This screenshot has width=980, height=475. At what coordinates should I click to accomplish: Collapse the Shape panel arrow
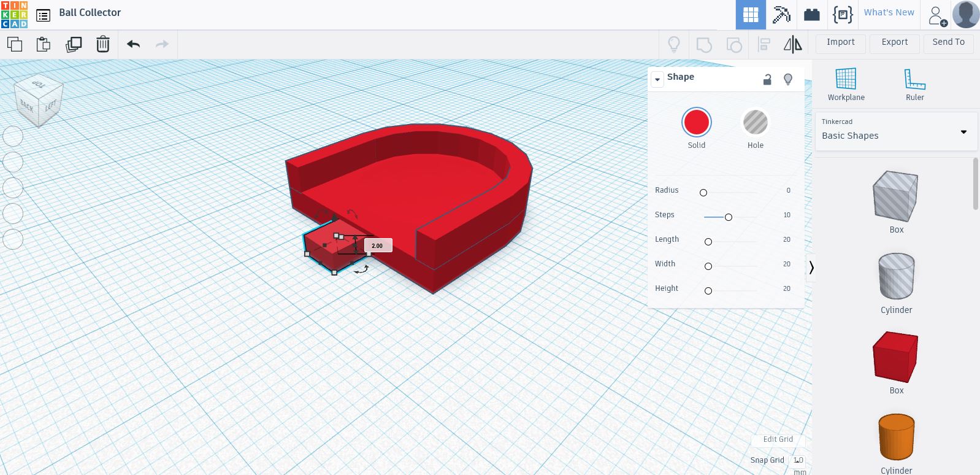[x=657, y=79]
